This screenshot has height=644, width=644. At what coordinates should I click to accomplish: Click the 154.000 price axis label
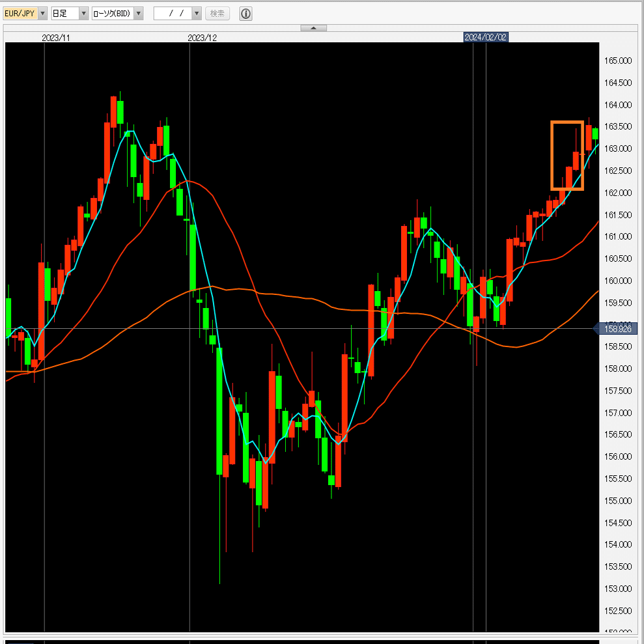click(x=618, y=544)
